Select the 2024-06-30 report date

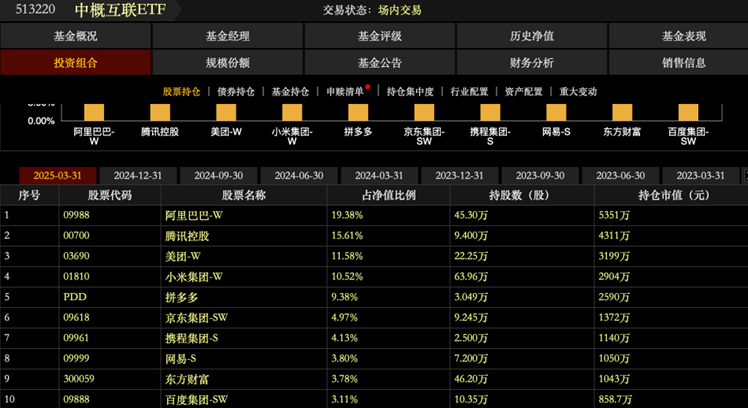click(x=299, y=176)
